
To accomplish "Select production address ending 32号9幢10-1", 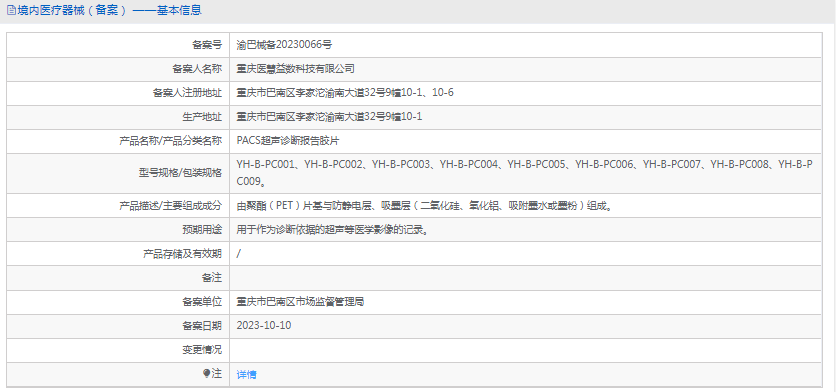I will click(329, 117).
